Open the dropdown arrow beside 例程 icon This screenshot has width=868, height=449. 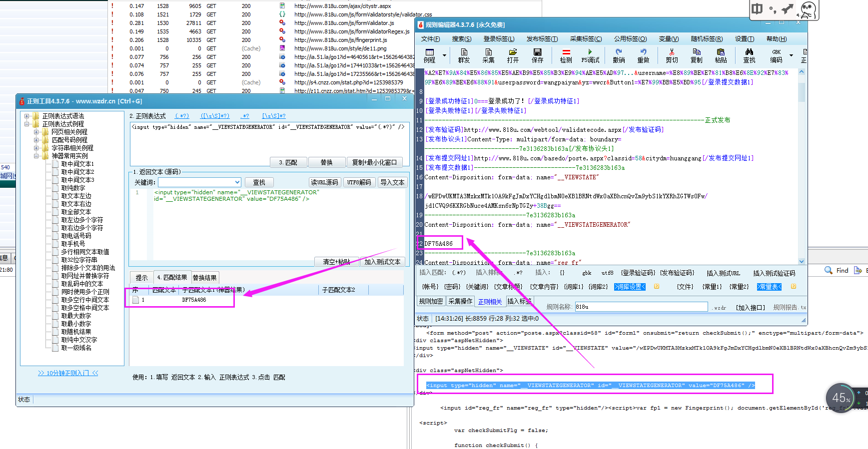[444, 55]
